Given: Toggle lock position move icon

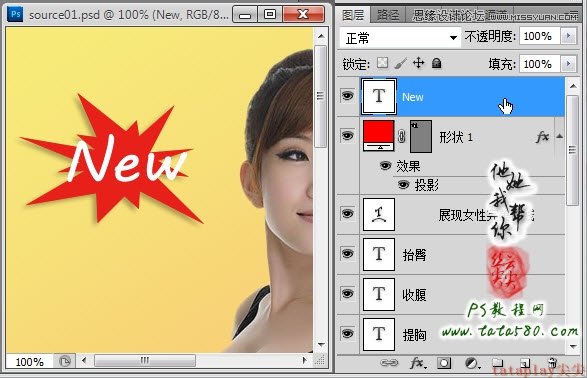Looking at the screenshot, I should pos(418,63).
